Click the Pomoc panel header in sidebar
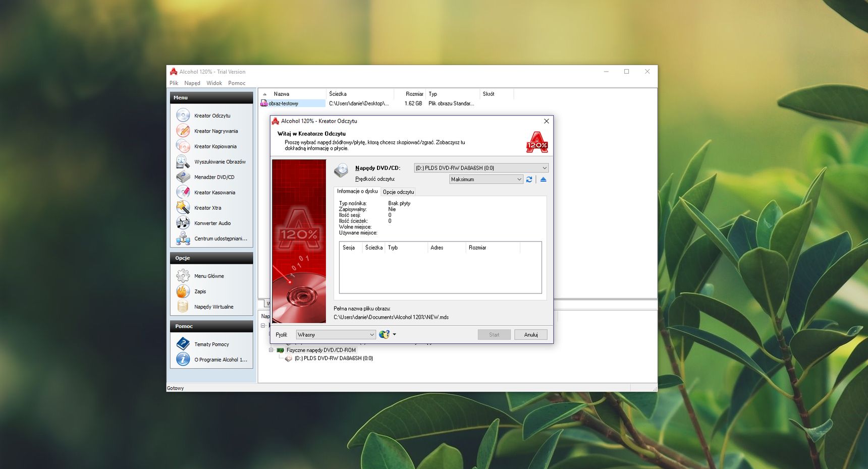The image size is (868, 469). click(x=211, y=326)
